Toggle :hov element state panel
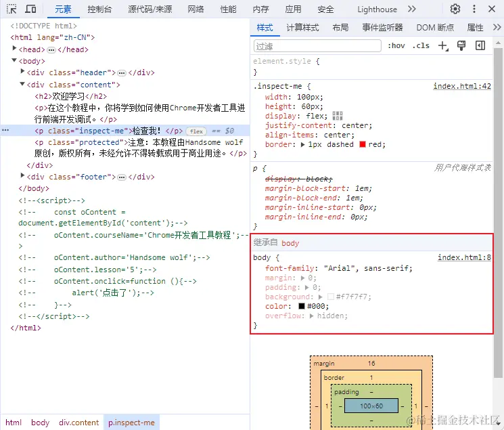504x430 pixels. 396,45
